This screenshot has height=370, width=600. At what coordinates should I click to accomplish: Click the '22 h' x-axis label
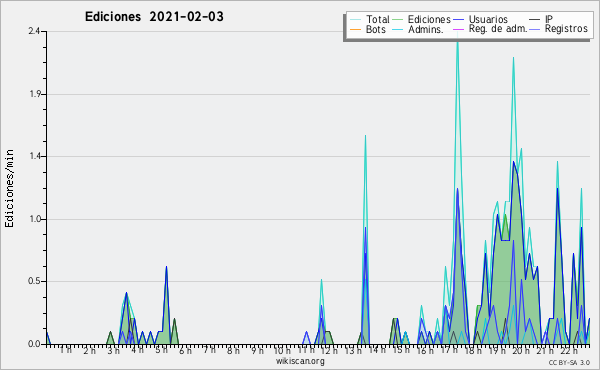click(x=569, y=351)
